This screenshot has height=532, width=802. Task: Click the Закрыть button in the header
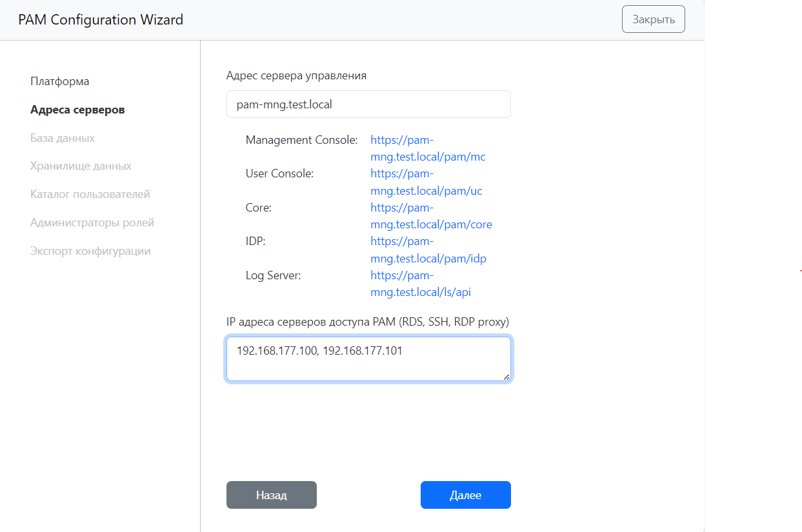click(653, 19)
